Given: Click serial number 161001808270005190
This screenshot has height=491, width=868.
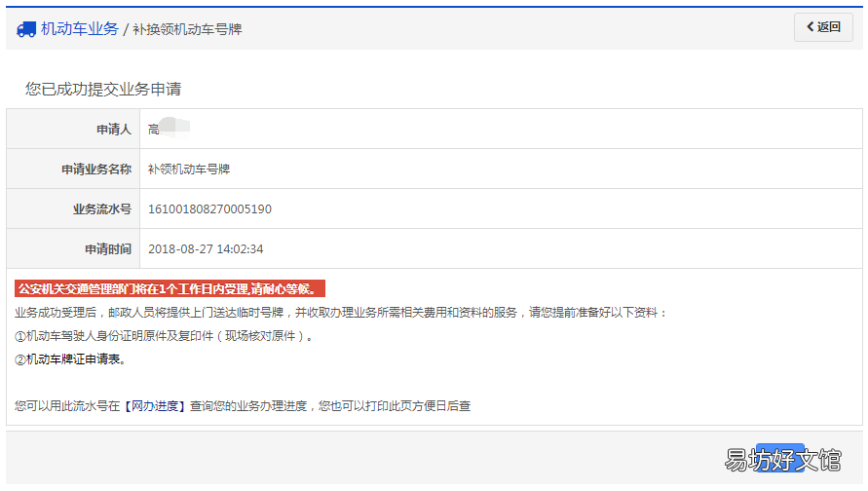Looking at the screenshot, I should (209, 209).
